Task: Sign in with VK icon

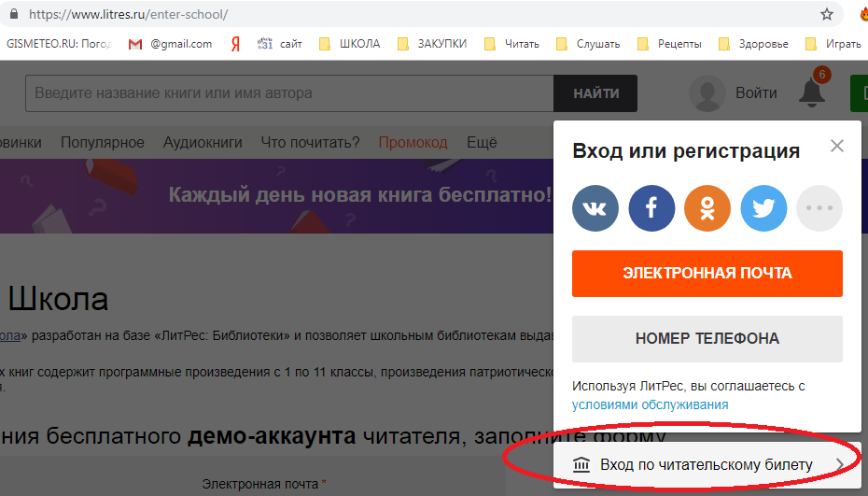Action: point(595,208)
